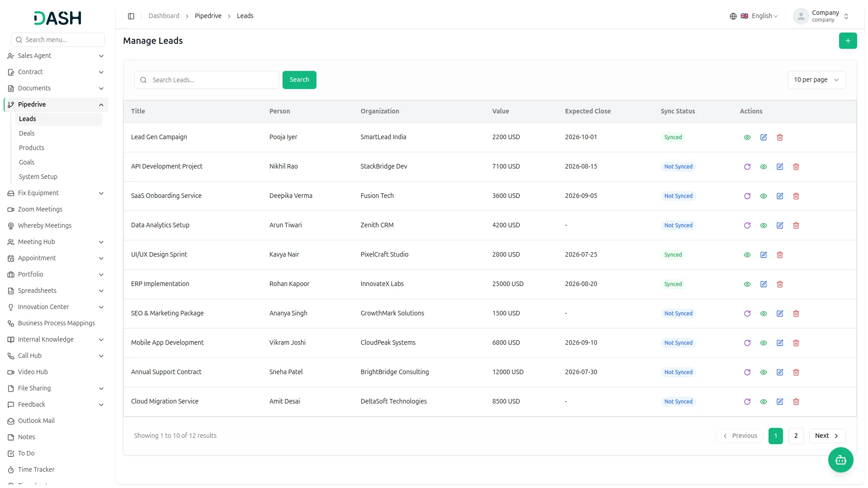Open the 10 per page dropdown
868x488 pixels.
[x=816, y=80]
